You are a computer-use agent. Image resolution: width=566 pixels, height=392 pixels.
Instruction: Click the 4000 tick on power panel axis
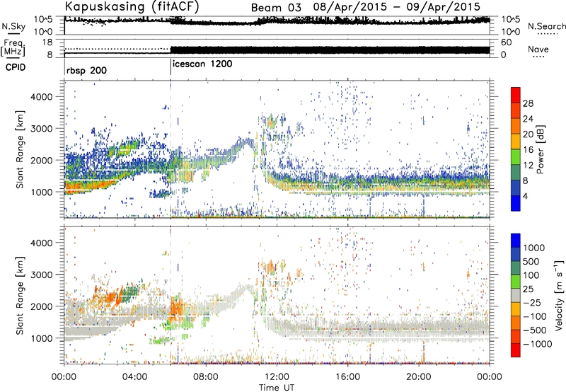click(x=42, y=97)
